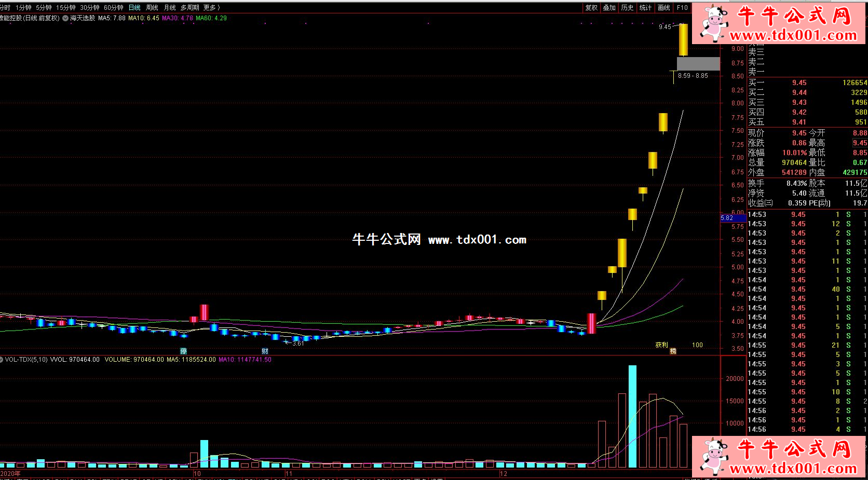Click the 收益 0.359 value

coord(797,203)
